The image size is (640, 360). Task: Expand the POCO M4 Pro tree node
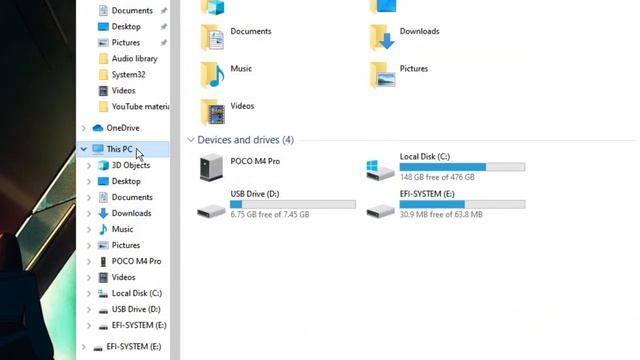[x=89, y=261]
